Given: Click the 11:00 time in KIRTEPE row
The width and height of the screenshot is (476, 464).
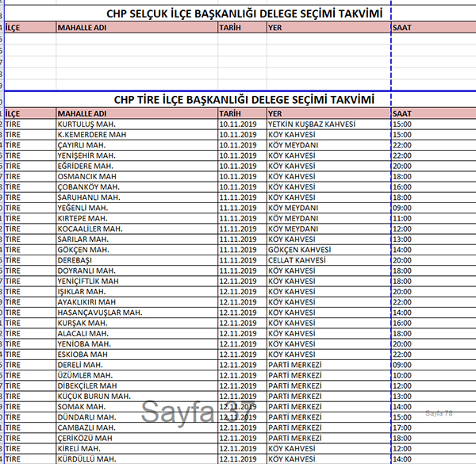Looking at the screenshot, I should coord(433,218).
